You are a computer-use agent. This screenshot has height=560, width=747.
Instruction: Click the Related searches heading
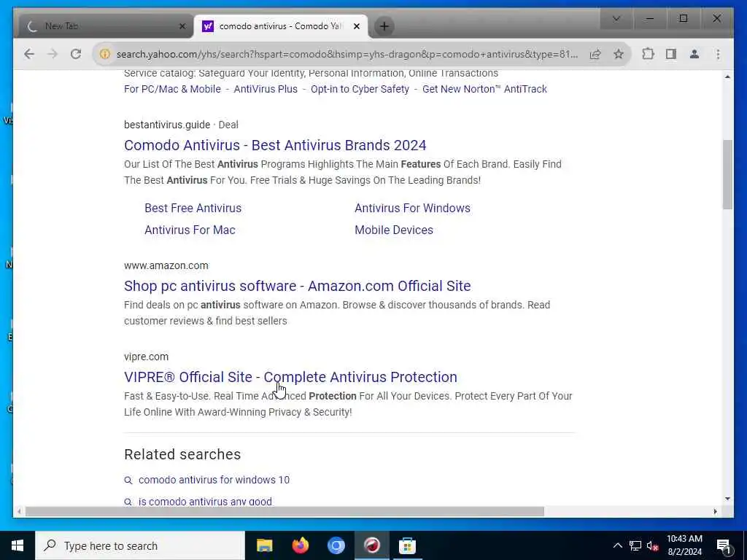click(x=182, y=454)
